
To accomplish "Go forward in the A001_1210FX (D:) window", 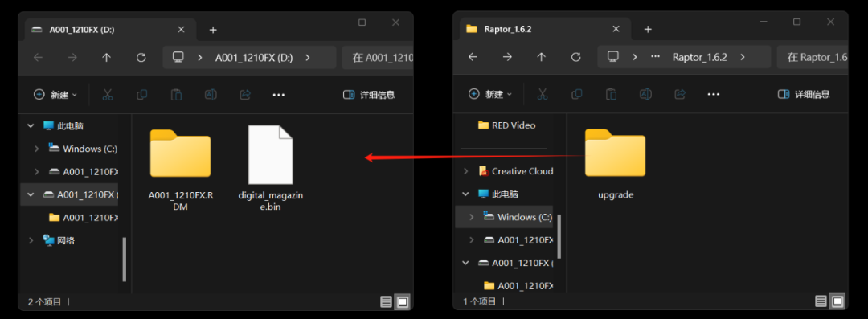I will [72, 57].
